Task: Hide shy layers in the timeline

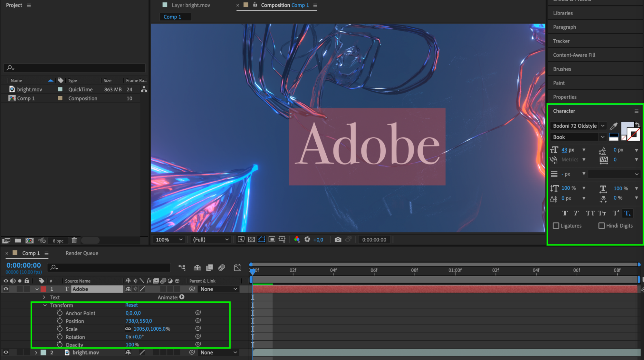Action: [197, 267]
